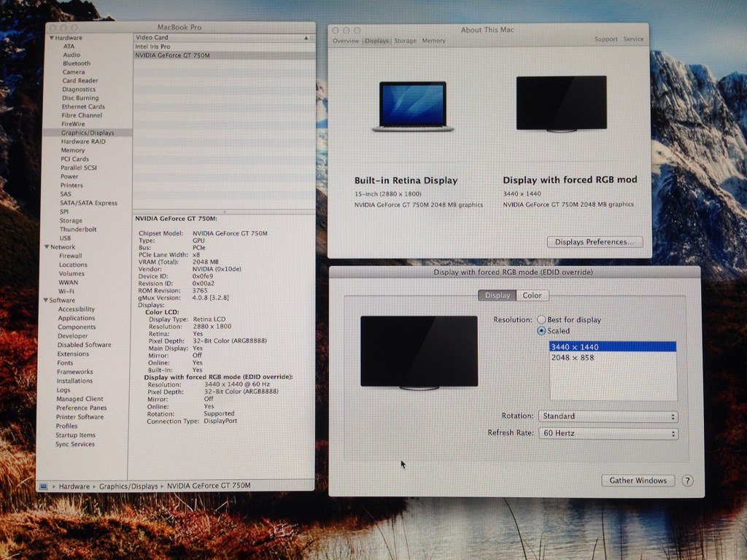This screenshot has width=747, height=560.
Task: Select Fibre Channel in the sidebar
Action: click(82, 115)
